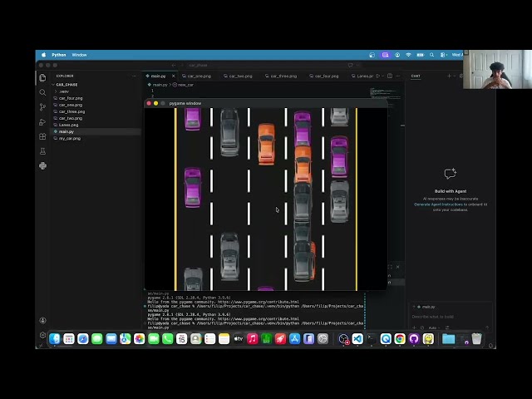Open the Python view in activity bar
The width and height of the screenshot is (532, 399).
(x=42, y=165)
